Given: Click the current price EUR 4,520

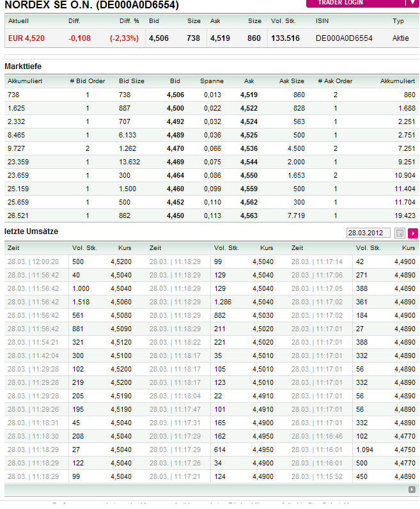Looking at the screenshot, I should click(x=26, y=38).
